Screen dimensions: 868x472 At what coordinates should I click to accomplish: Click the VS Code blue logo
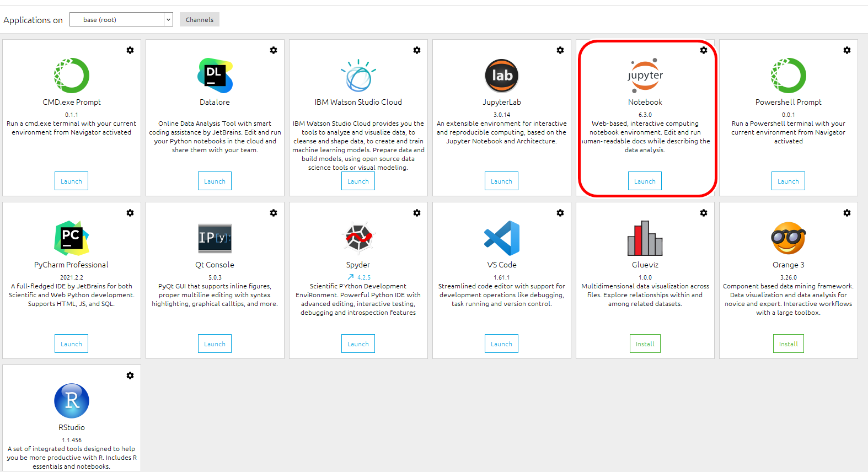click(502, 238)
